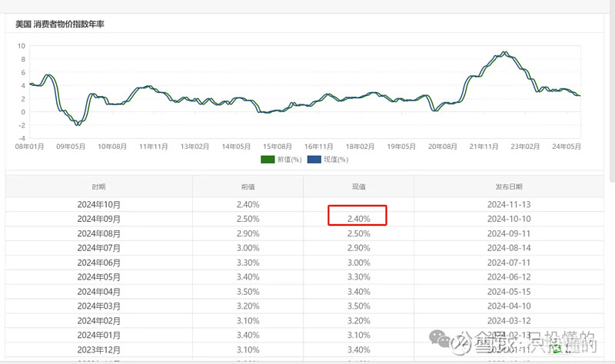Select the 前值 column header
Screen dimensions: 615x364
[248, 187]
